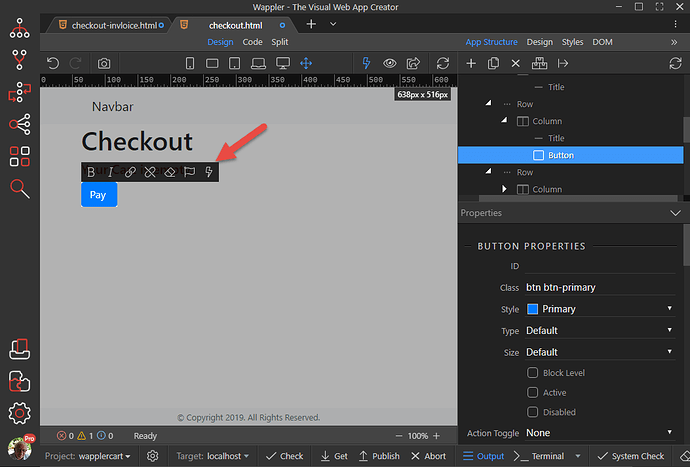
Task: Open a new document tab with plus
Action: tap(311, 24)
